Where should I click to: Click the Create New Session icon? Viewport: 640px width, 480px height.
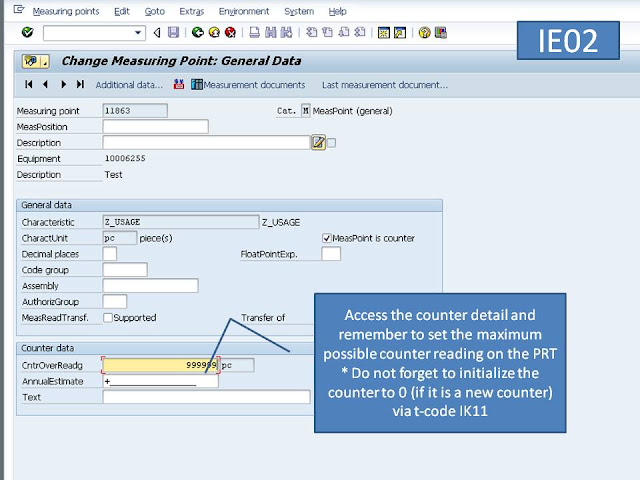pos(384,32)
